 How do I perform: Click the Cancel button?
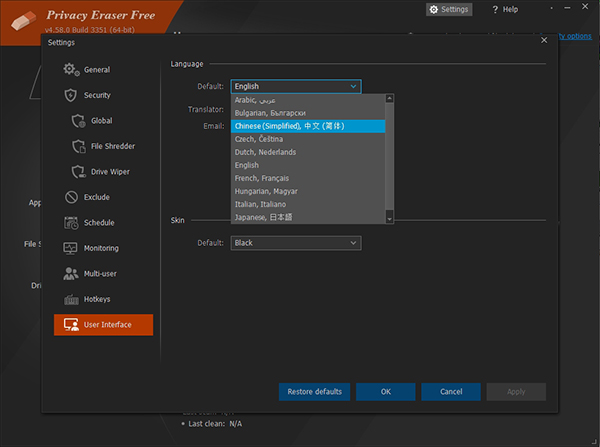tap(451, 392)
